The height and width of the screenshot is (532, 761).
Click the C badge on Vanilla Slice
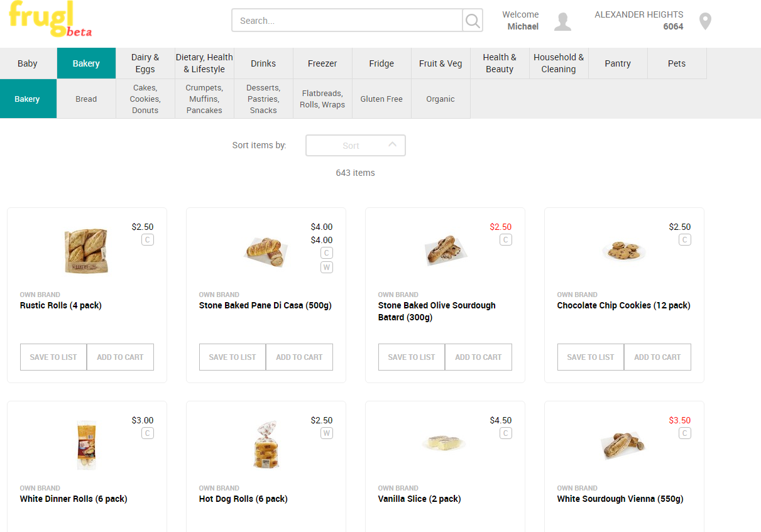pyautogui.click(x=506, y=433)
